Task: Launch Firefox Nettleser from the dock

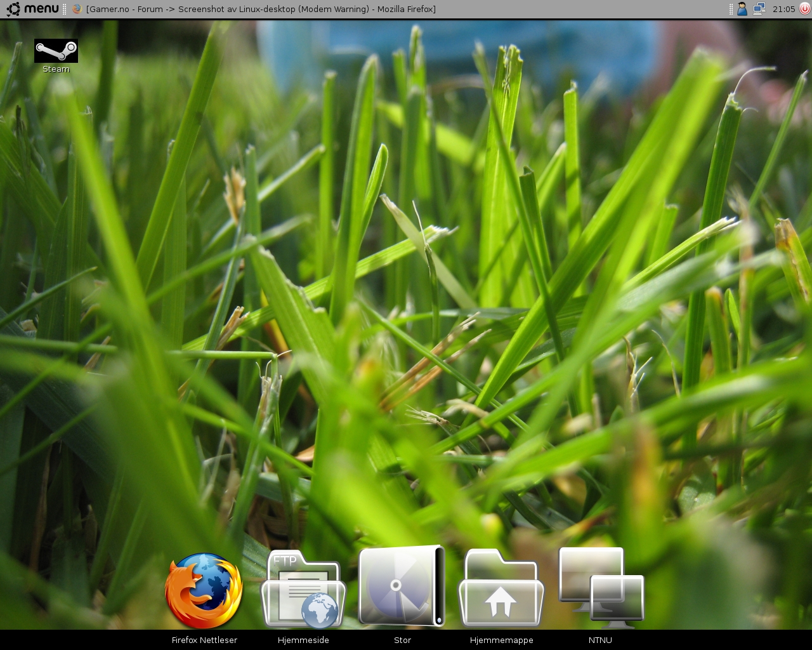Action: [x=204, y=590]
